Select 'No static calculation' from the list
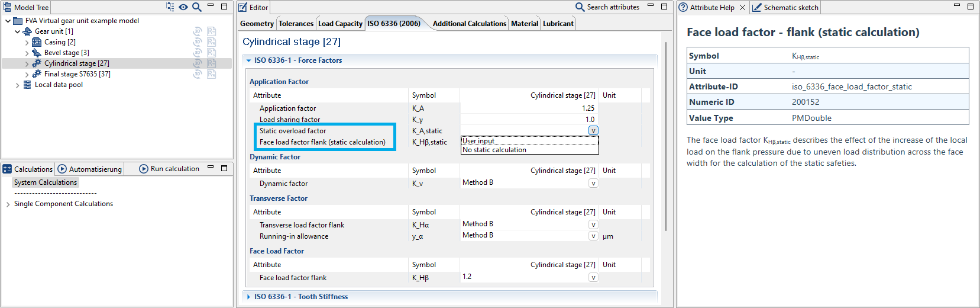Viewport: 980px width, 308px height. (494, 150)
